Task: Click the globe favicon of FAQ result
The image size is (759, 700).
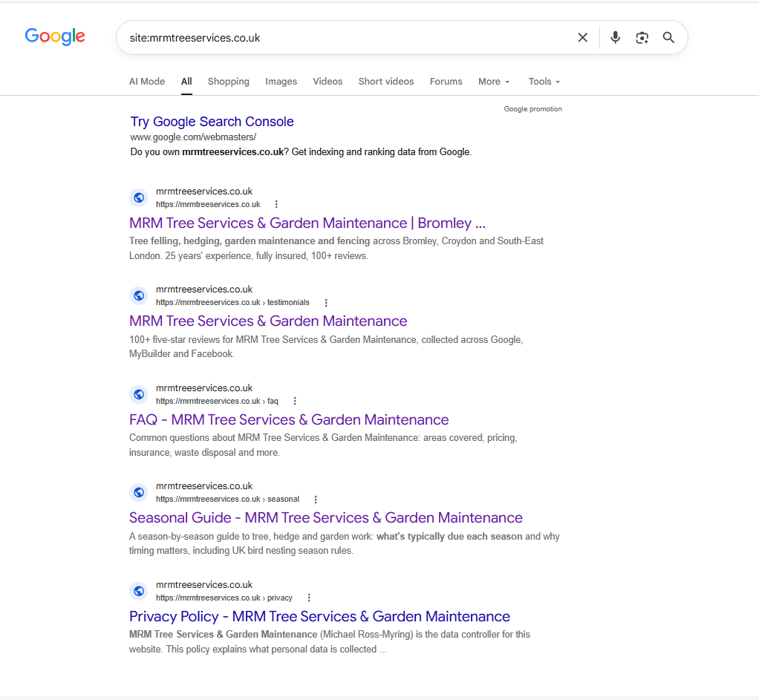Action: 139,394
